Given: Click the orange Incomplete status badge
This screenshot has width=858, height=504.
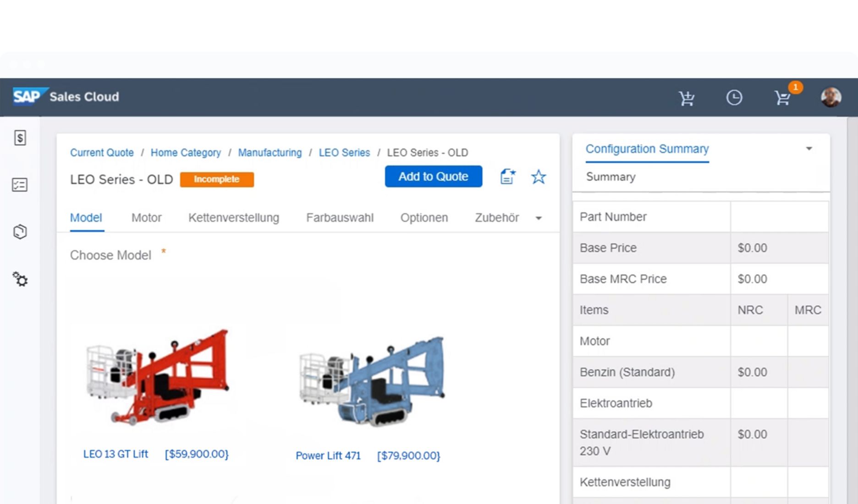Looking at the screenshot, I should click(217, 179).
